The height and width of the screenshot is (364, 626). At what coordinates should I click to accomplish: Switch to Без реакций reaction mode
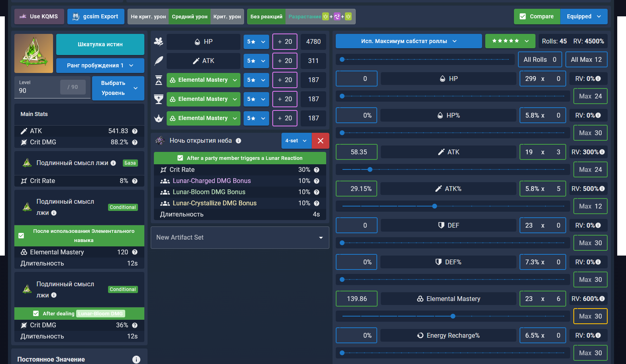pos(266,16)
